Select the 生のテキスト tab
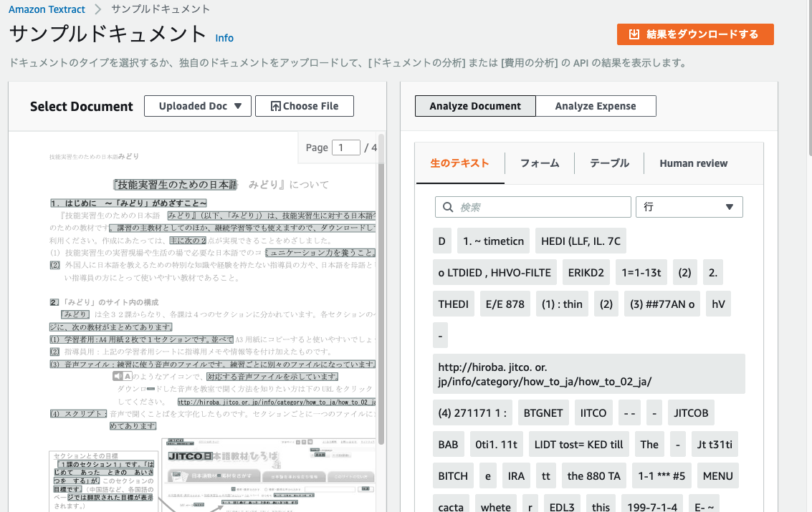The image size is (812, 512). click(459, 163)
